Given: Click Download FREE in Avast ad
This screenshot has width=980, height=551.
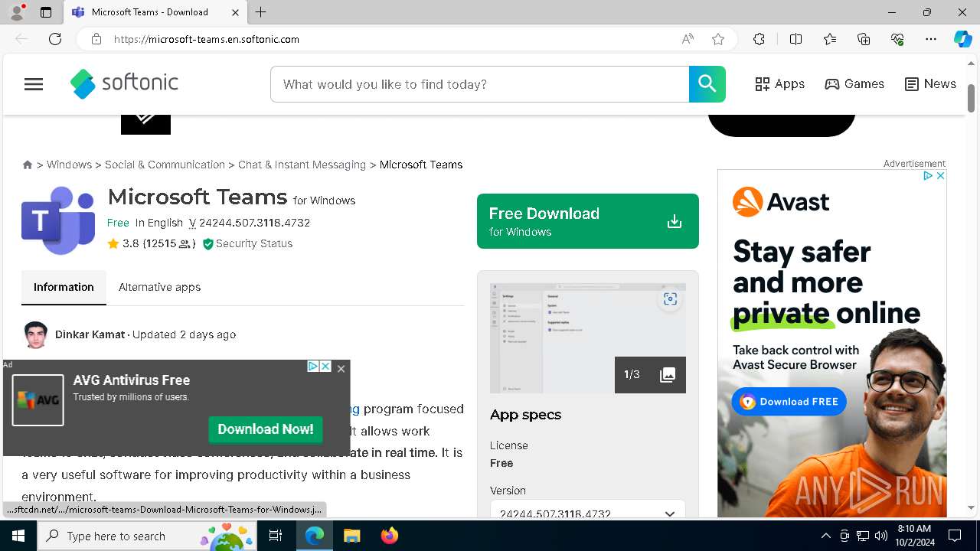Looking at the screenshot, I should pyautogui.click(x=789, y=402).
